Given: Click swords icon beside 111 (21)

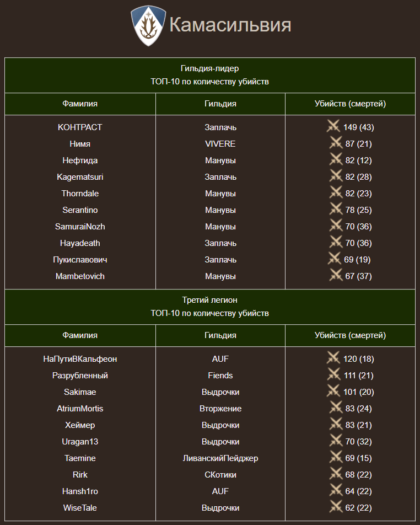Looking at the screenshot, I should (x=333, y=374).
